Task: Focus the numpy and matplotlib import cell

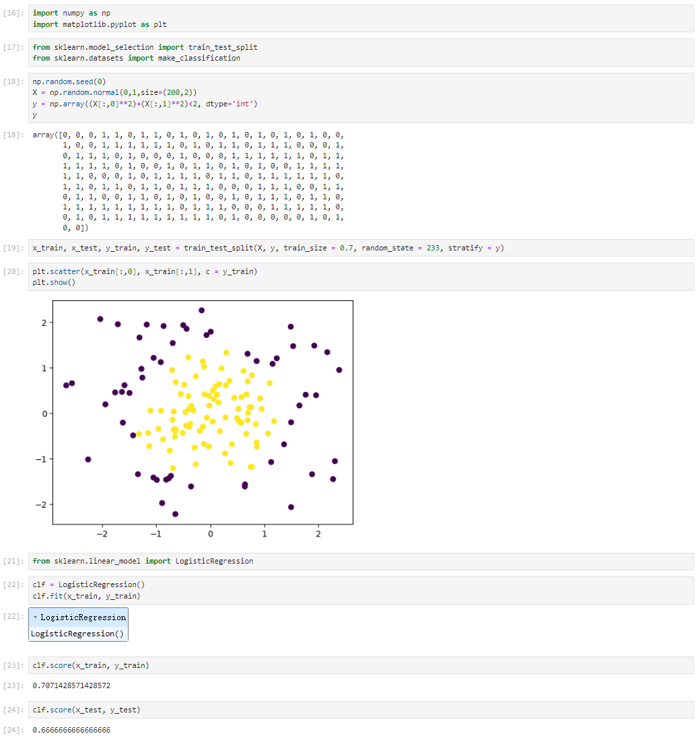Action: pos(361,18)
